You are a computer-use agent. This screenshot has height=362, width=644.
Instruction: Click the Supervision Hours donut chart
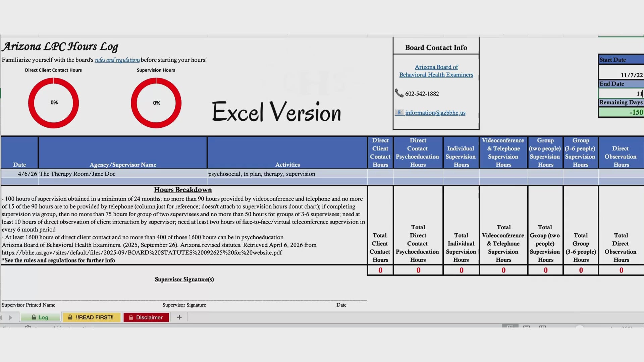(156, 103)
